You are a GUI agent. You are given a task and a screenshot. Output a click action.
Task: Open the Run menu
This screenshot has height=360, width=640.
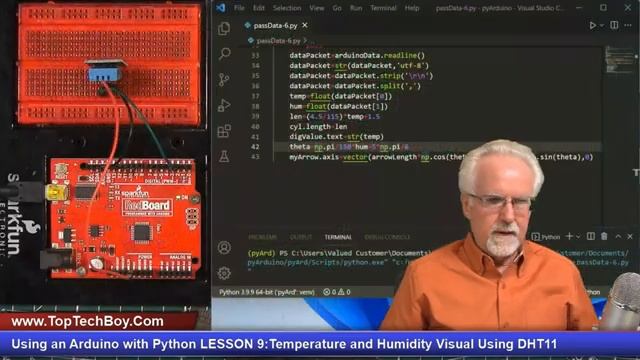point(356,8)
